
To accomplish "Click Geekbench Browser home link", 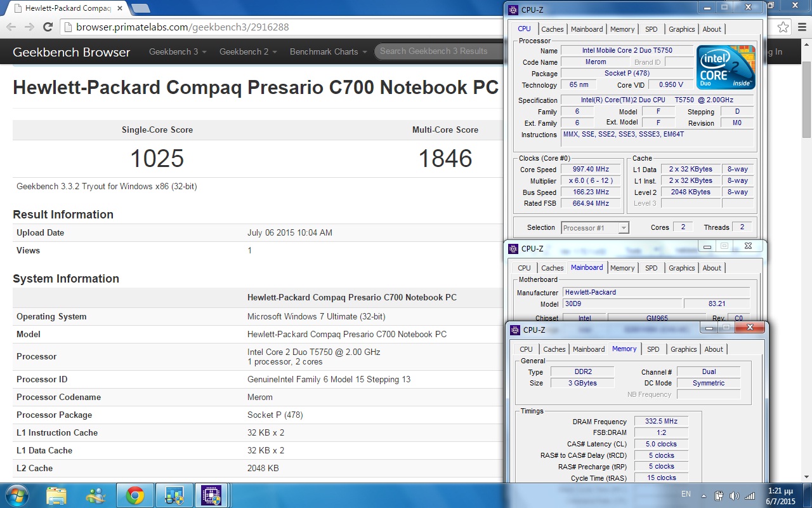I will (71, 52).
